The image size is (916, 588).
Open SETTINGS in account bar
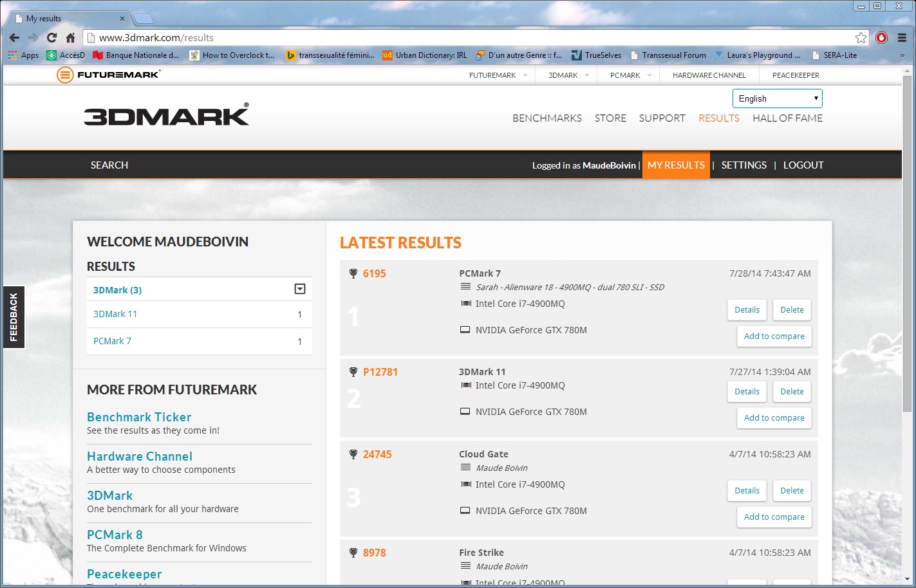744,165
